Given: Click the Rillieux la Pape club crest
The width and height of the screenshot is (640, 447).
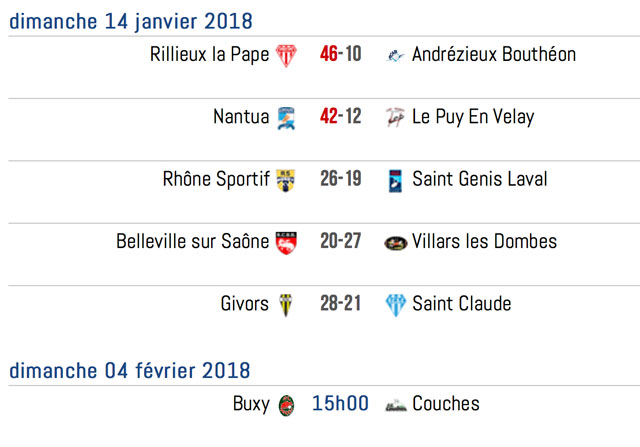Looking at the screenshot, I should click(286, 55).
